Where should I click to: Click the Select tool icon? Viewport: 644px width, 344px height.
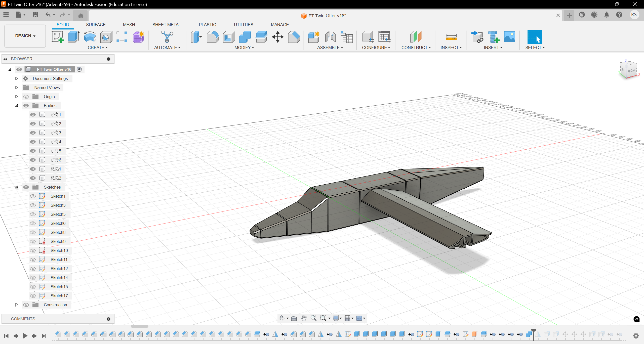pos(534,37)
